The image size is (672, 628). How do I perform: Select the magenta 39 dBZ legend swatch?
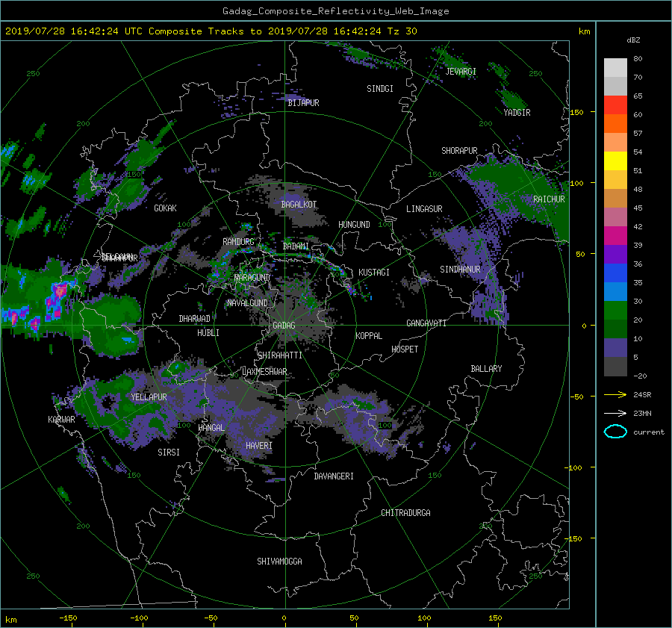tap(615, 235)
